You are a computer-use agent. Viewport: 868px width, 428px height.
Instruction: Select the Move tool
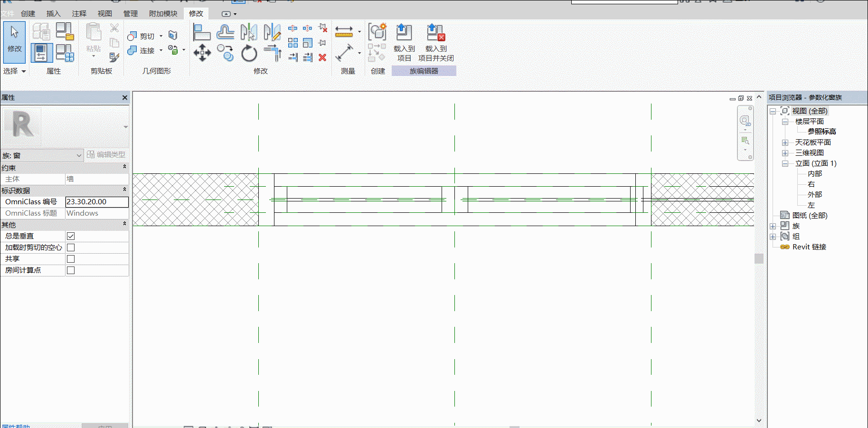[x=202, y=53]
